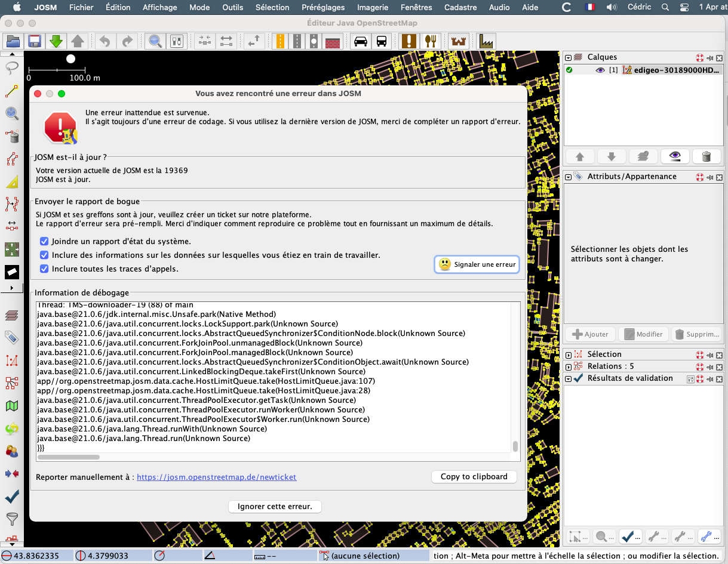728x564 pixels.
Task: Toggle the map paint styles icon in the left sidebar
Action: (12, 406)
